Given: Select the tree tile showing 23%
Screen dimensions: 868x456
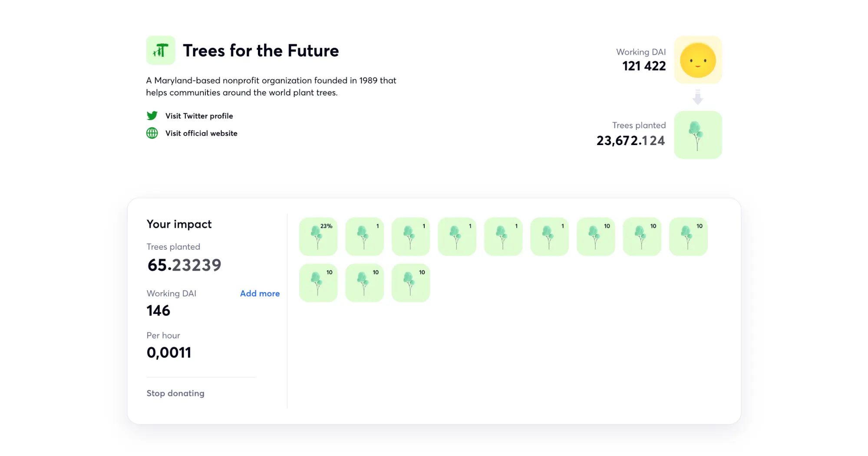Looking at the screenshot, I should tap(318, 237).
